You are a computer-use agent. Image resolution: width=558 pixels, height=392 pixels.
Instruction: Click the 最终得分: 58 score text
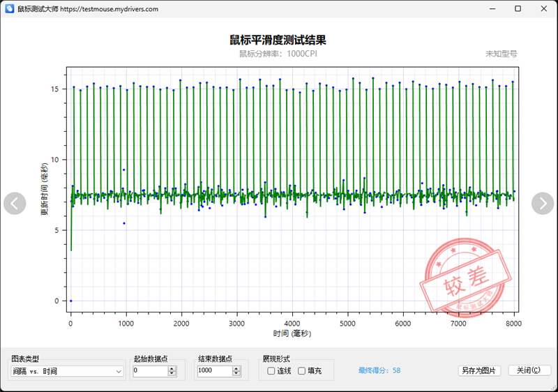tap(379, 370)
